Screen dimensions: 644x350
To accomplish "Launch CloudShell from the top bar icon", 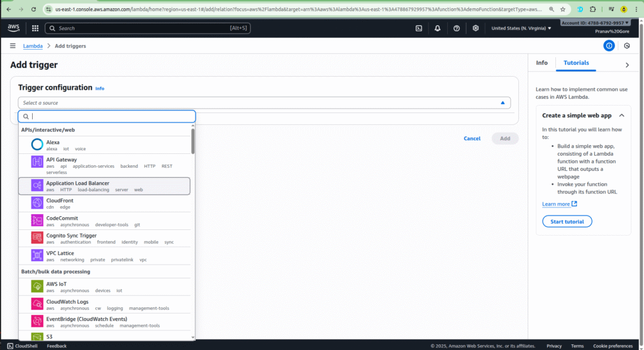I will (418, 28).
